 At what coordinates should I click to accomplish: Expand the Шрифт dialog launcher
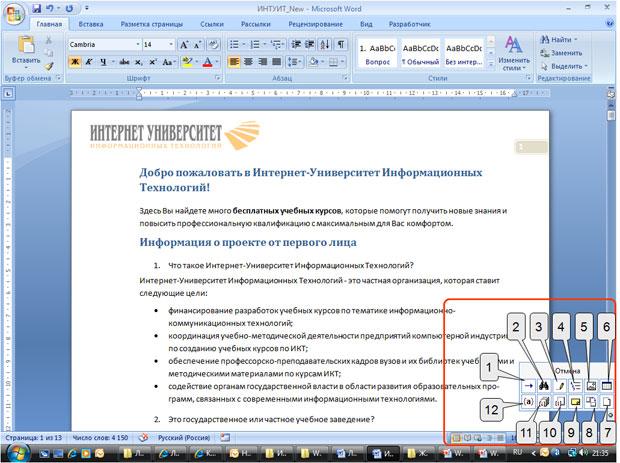[x=217, y=78]
